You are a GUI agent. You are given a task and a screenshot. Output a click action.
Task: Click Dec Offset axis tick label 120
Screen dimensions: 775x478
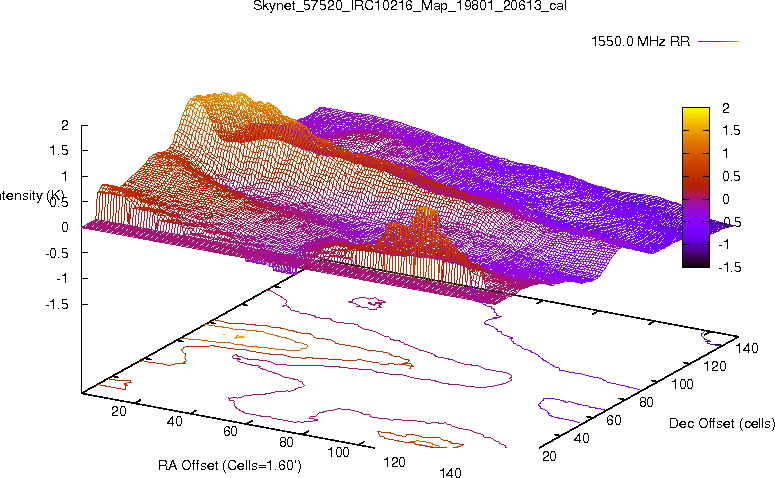(x=715, y=366)
